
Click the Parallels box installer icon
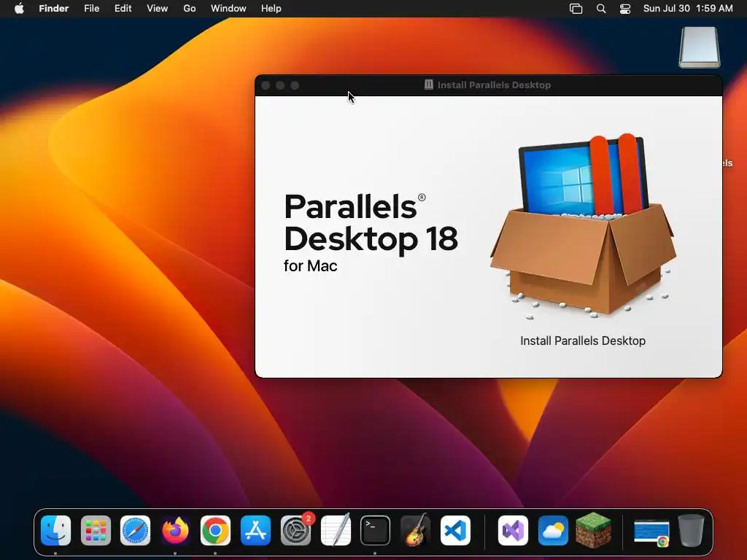tap(583, 226)
